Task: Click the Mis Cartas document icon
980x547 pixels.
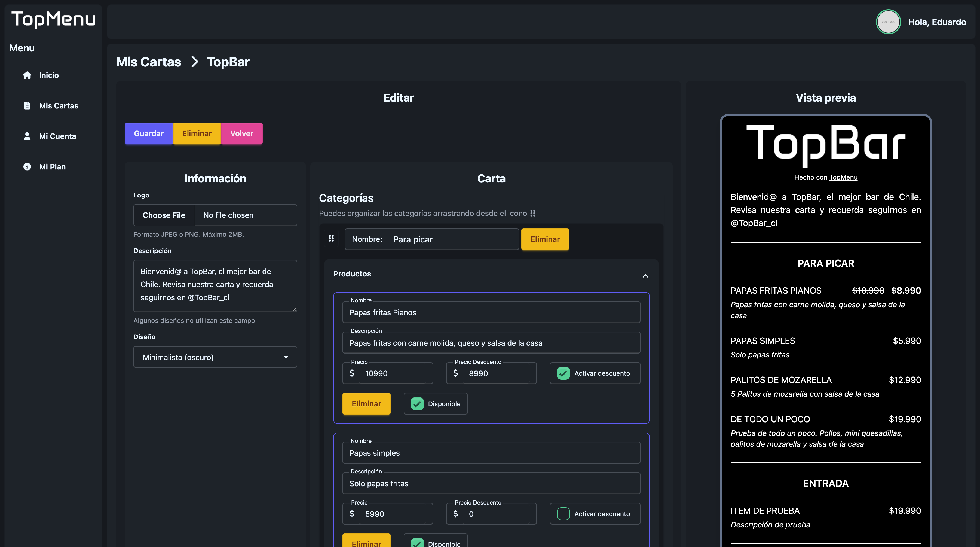Action: tap(27, 105)
